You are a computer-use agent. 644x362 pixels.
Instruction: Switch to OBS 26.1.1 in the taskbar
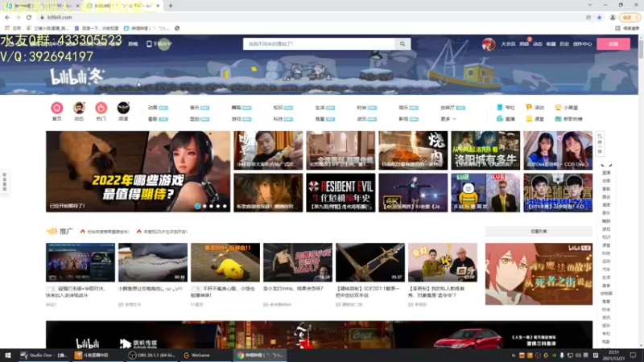click(152, 355)
